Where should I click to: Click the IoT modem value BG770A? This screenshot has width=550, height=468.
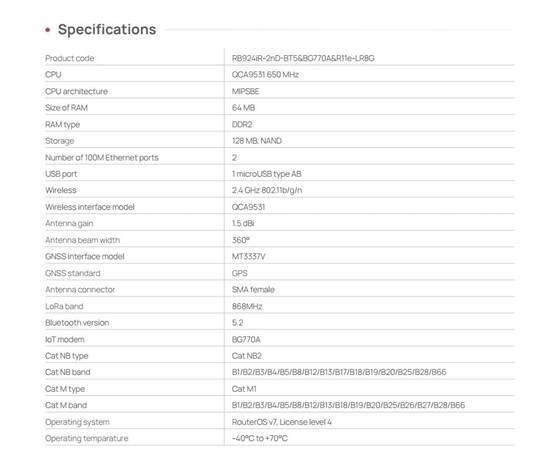pos(246,340)
